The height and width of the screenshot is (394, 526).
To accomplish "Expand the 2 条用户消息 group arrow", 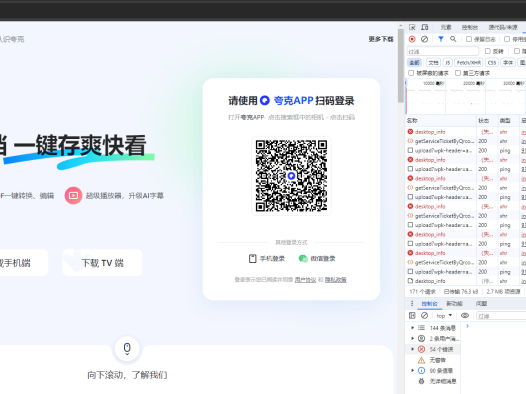I will pyautogui.click(x=413, y=339).
